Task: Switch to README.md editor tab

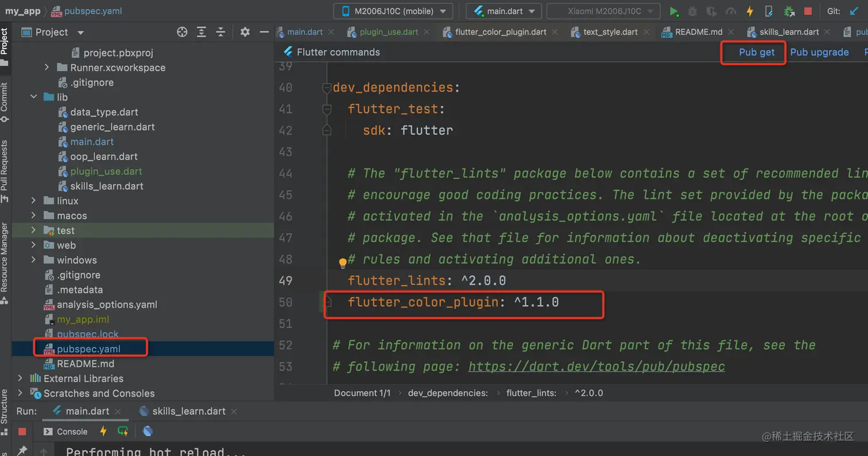Action: (x=699, y=32)
